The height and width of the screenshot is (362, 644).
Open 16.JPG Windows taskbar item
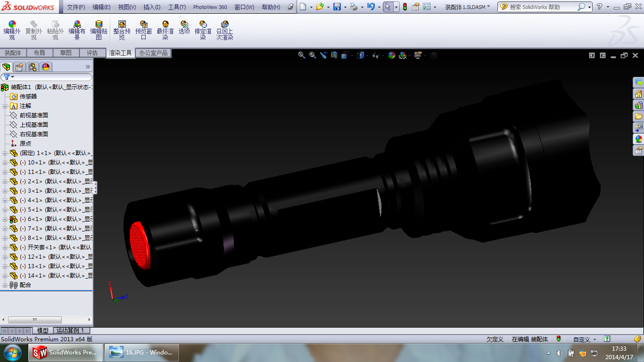point(141,352)
